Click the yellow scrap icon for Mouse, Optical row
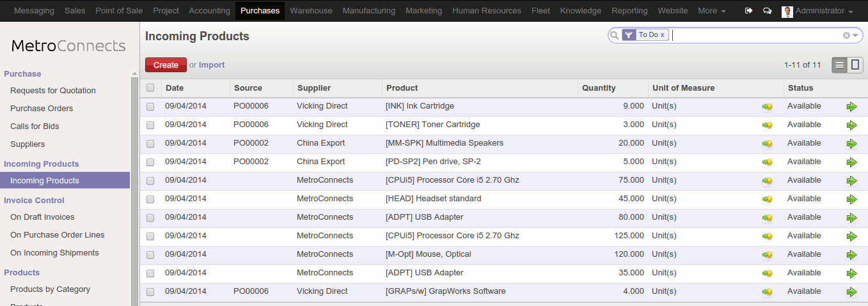The width and height of the screenshot is (868, 306). click(768, 255)
